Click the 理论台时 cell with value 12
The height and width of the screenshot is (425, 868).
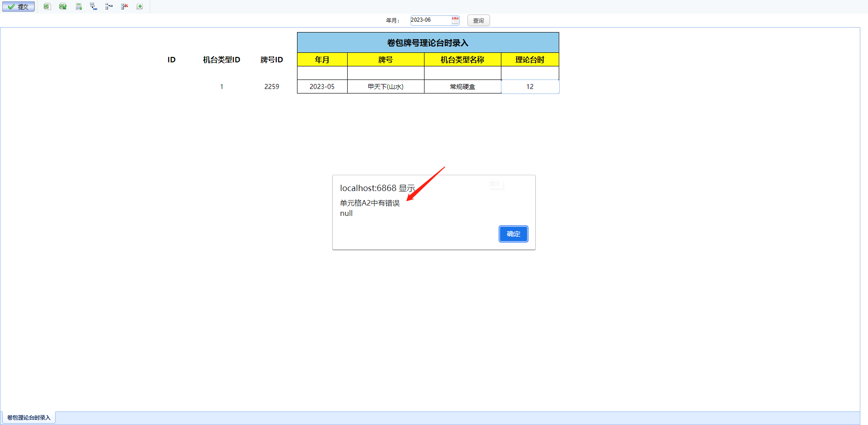point(530,87)
